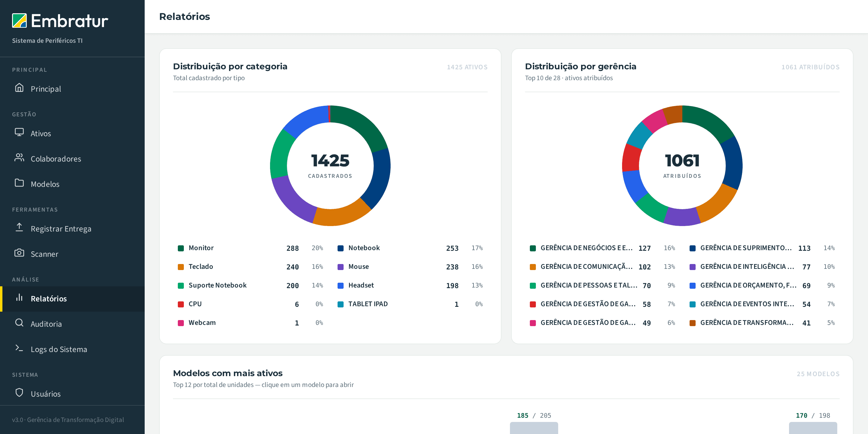Click the 1061 ATRIBUÍDOS badge
868x434 pixels.
[810, 67]
